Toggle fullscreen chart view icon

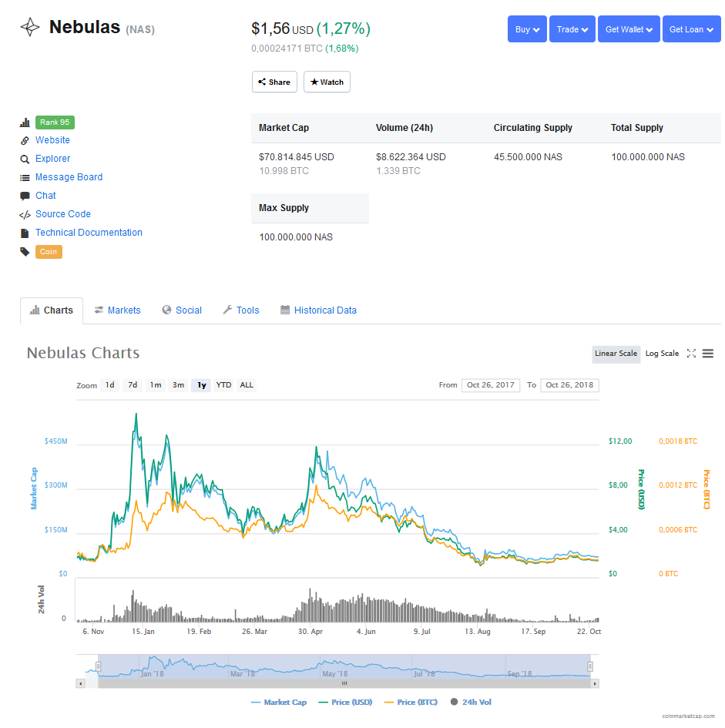click(691, 354)
